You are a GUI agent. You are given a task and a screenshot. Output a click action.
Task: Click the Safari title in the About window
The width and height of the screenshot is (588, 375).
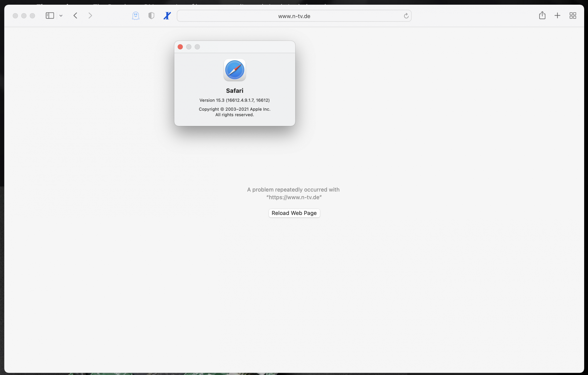point(234,90)
